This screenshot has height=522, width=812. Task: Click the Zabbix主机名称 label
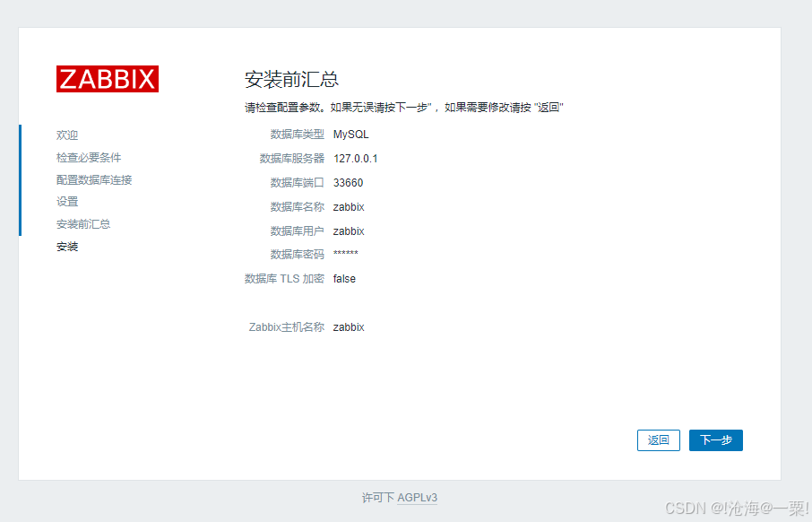tap(287, 327)
